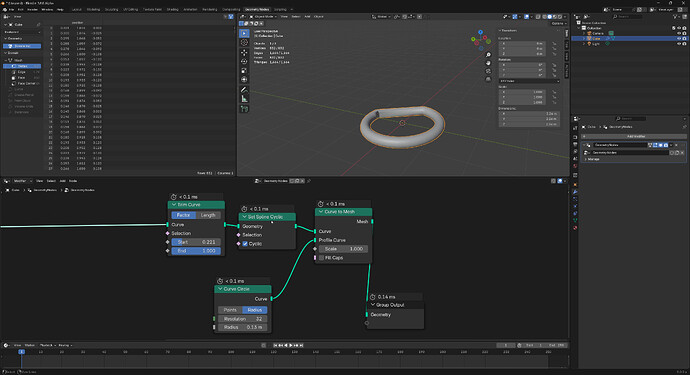Switch to wireframe viewport shading
Viewport: 690px width, 375px height.
[544, 17]
